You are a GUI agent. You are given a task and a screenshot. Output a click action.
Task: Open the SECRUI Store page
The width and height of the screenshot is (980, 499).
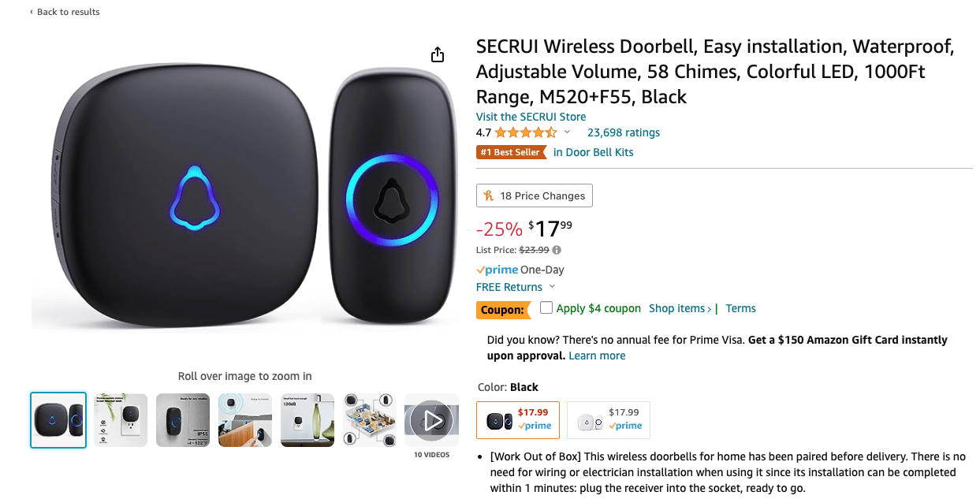coord(531,116)
